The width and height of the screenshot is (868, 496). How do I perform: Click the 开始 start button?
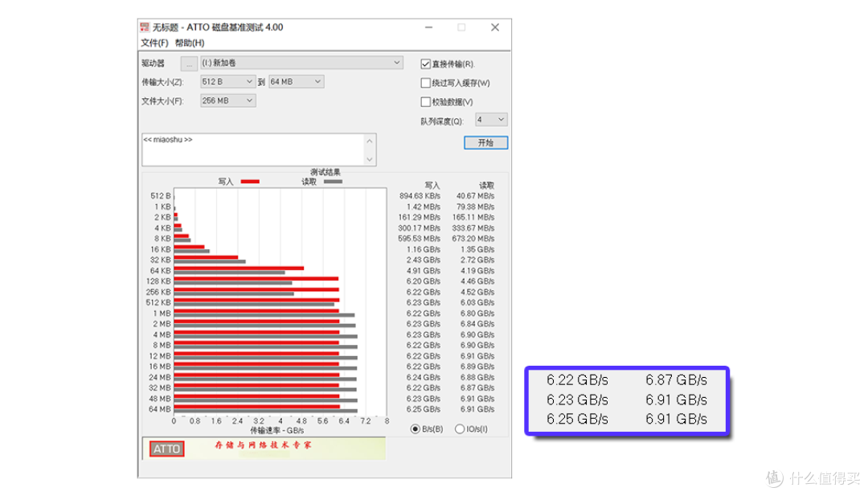485,143
